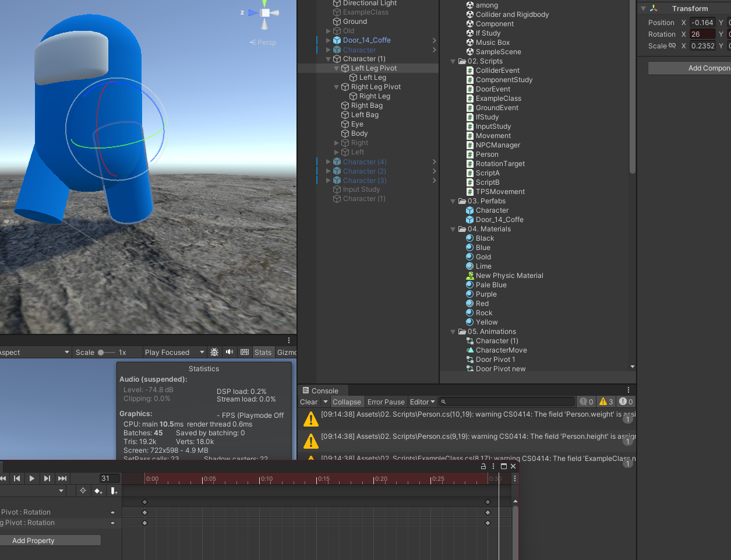731x560 pixels.
Task: Go to next keyframe in Animation window
Action: (x=47, y=478)
